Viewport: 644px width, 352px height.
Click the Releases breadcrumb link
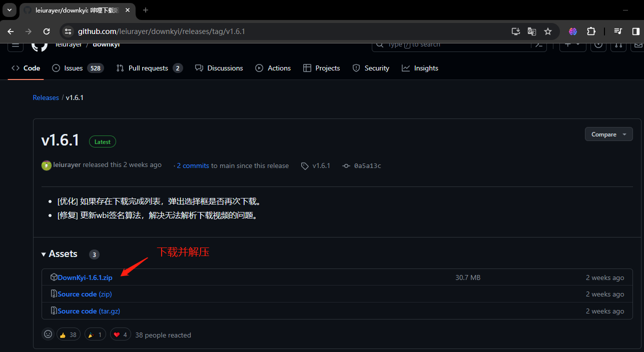(46, 97)
